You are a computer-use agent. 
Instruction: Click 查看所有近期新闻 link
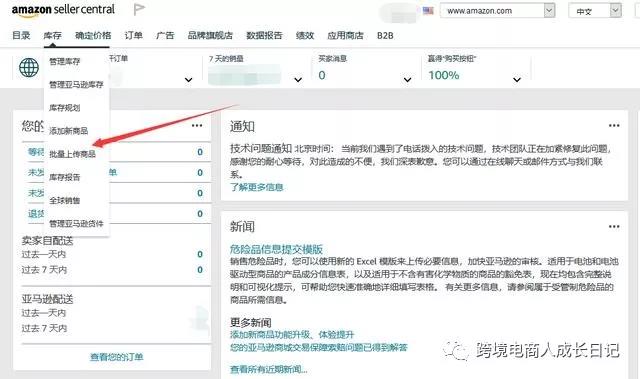(x=269, y=370)
